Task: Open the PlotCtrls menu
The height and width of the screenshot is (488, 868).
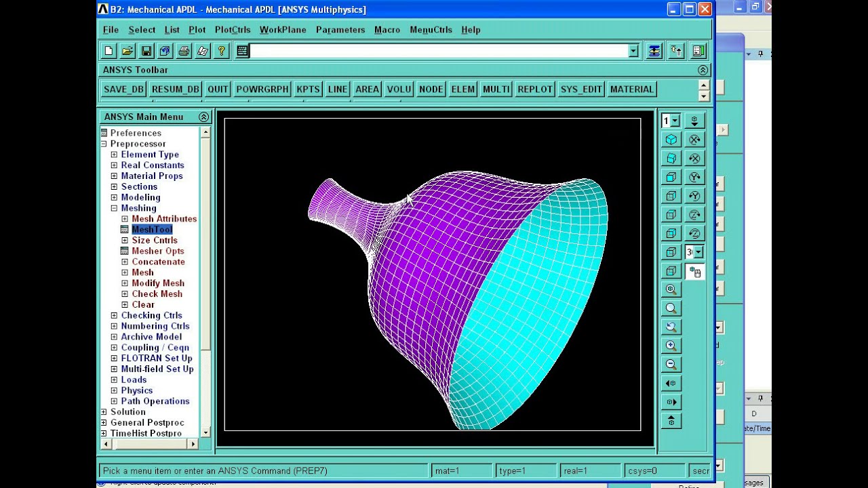Action: [x=233, y=30]
